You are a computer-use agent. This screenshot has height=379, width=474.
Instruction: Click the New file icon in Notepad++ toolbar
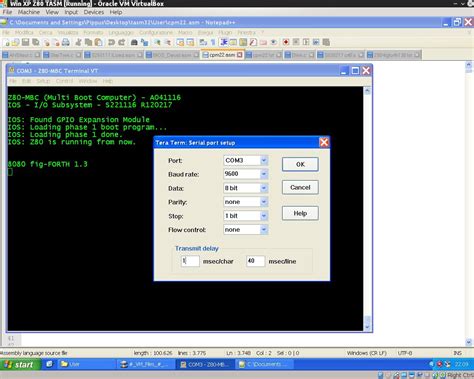(x=7, y=42)
